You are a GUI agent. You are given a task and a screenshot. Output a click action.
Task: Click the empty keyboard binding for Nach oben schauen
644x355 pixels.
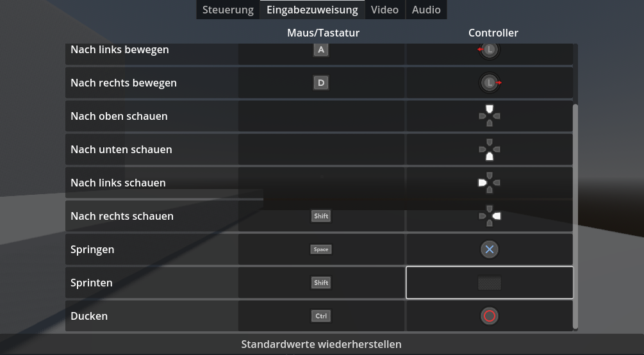[x=321, y=116]
